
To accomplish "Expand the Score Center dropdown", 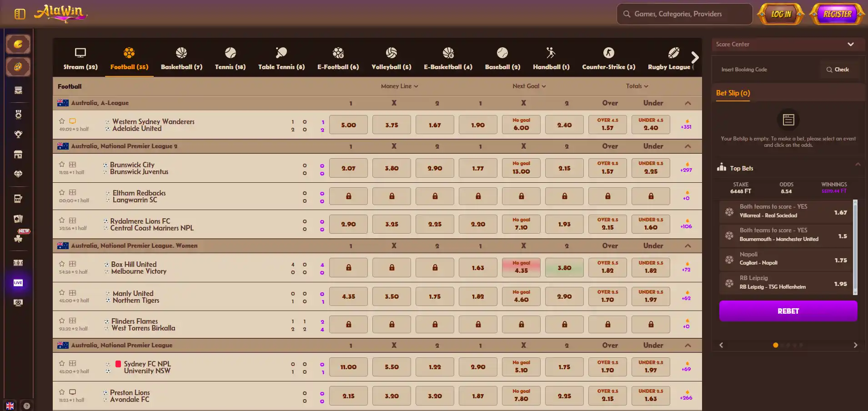I will 850,45.
